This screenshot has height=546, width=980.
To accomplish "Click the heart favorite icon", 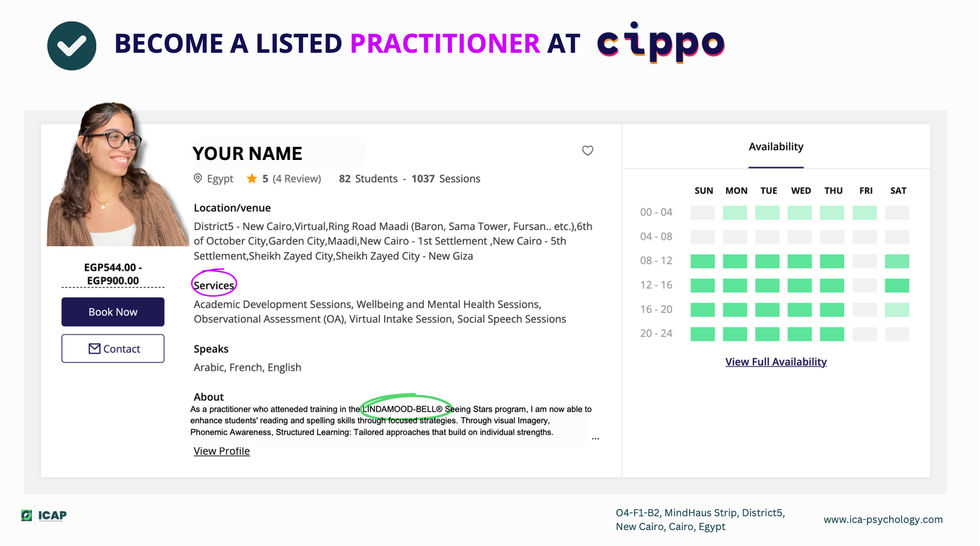I will 587,151.
